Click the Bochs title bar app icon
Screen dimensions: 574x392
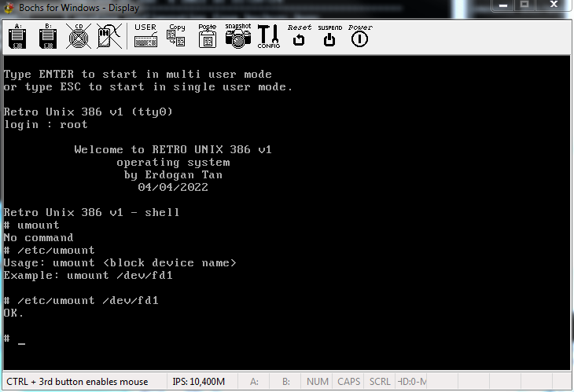pos(9,8)
